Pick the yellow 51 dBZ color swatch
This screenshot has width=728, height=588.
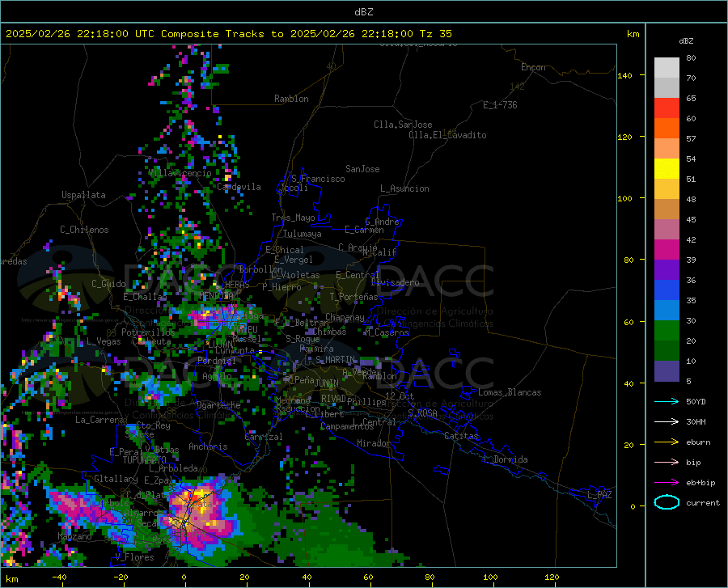click(x=667, y=169)
